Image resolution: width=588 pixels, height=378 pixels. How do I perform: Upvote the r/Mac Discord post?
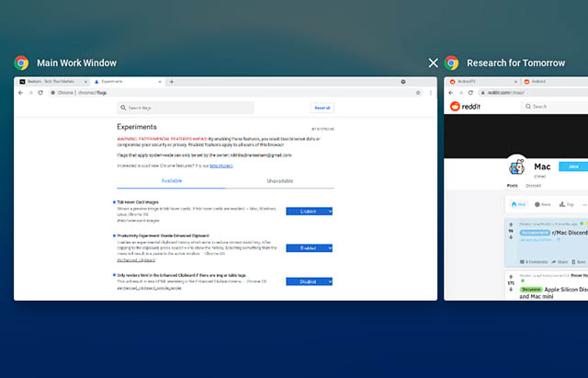click(x=511, y=224)
